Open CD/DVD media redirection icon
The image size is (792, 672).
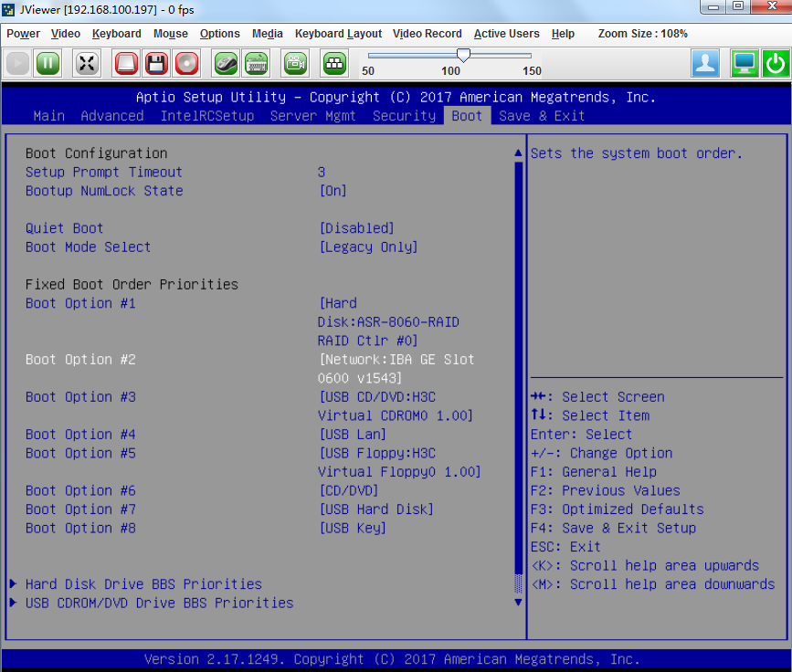tap(187, 64)
